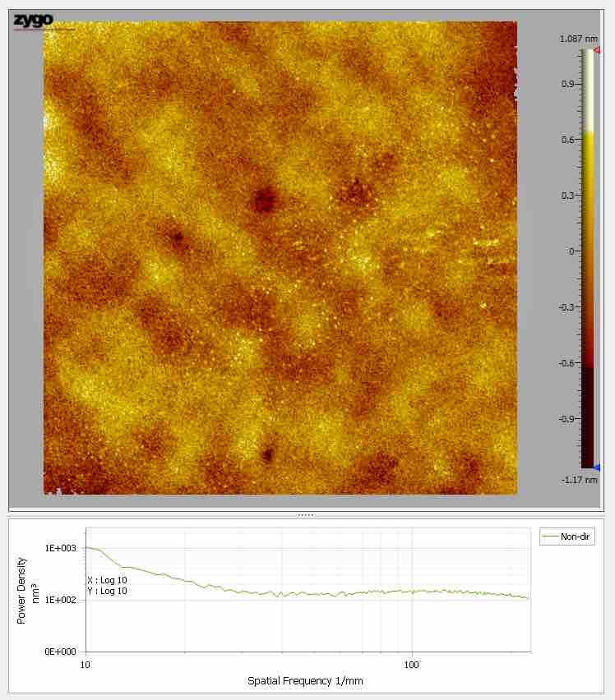The image size is (615, 700).
Task: Click the 100 tick on the frequency axis
Action: click(x=412, y=664)
